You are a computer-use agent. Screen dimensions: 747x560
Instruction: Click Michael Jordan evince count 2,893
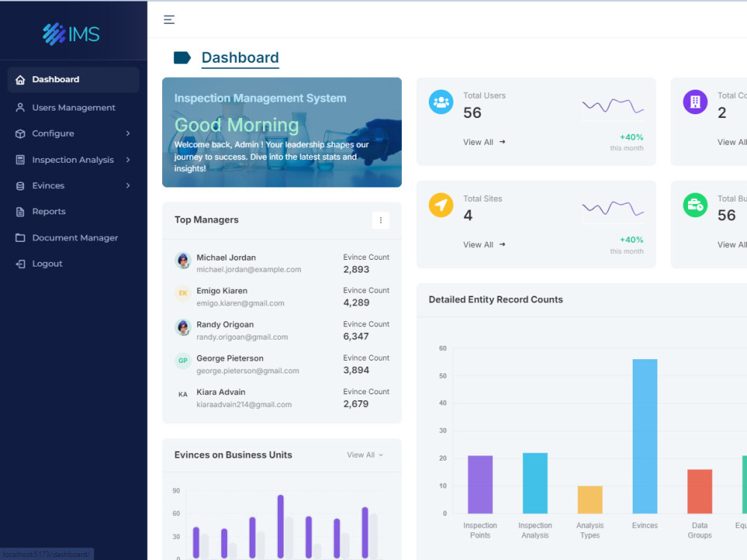click(356, 270)
